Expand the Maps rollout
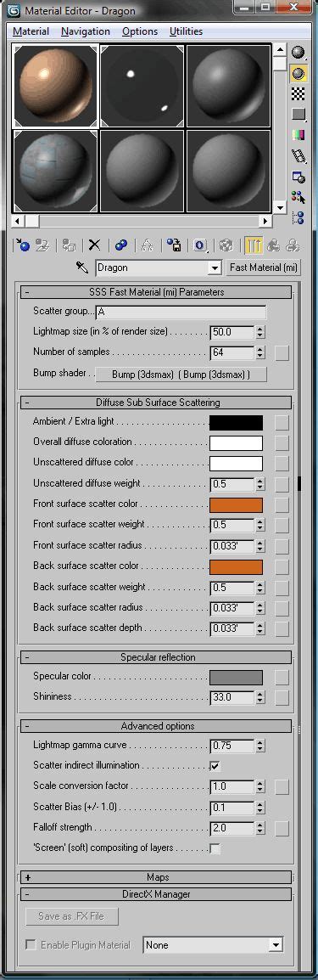The width and height of the screenshot is (318, 980). 157,877
